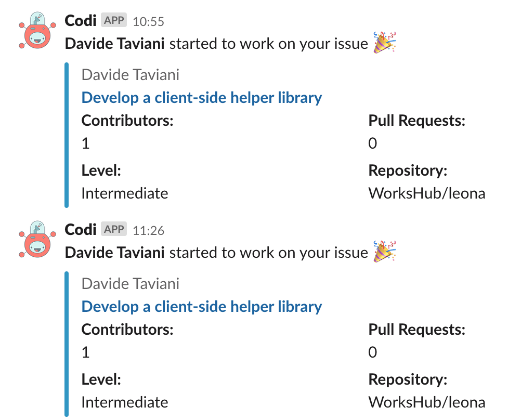Screen dimensions: 521x420
Task: Click the blue vertical bar of the second attachment
Action: point(67,343)
